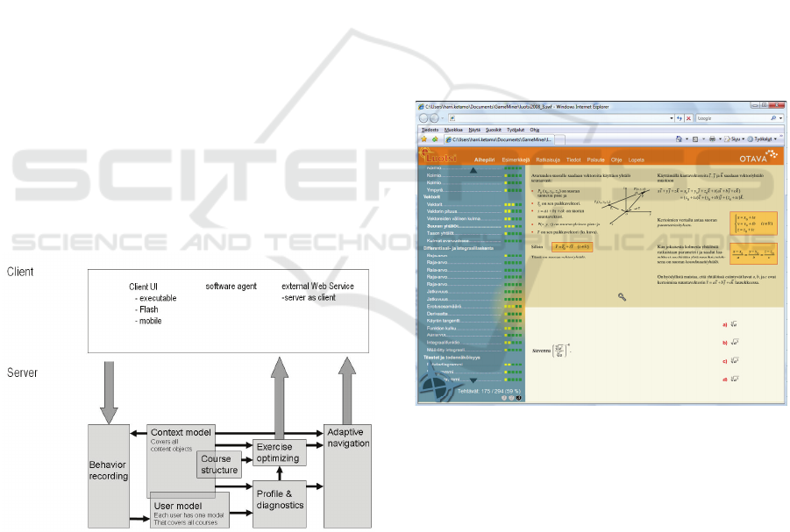Select answer option b)
790x532 pixels.
724,342
